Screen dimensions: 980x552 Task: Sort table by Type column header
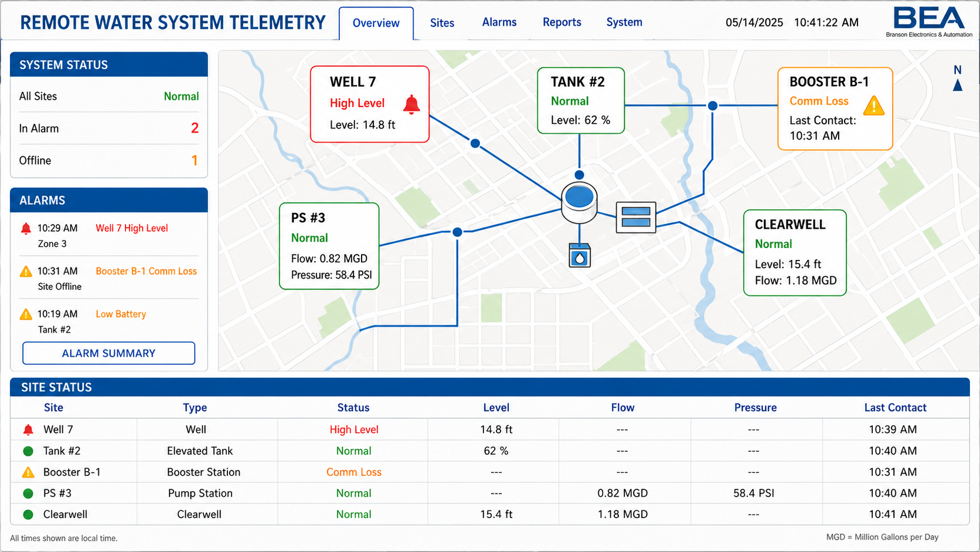click(195, 408)
